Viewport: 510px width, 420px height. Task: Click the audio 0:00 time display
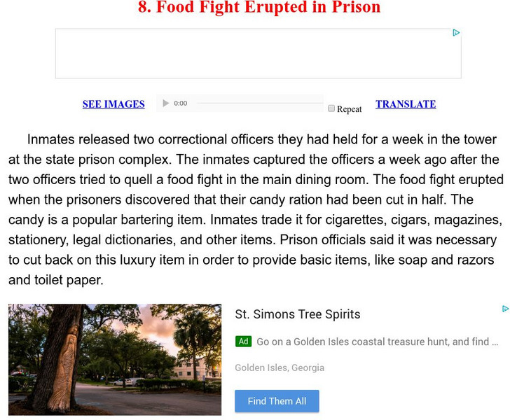(181, 104)
